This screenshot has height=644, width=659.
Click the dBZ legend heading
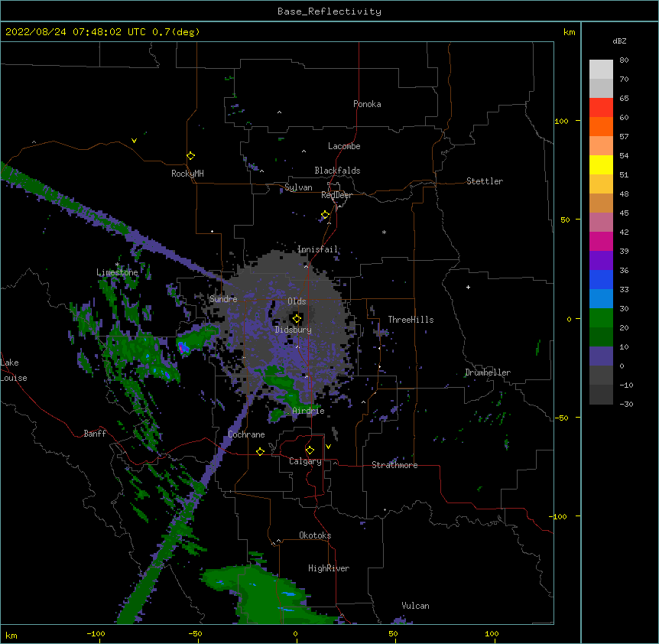click(x=619, y=41)
